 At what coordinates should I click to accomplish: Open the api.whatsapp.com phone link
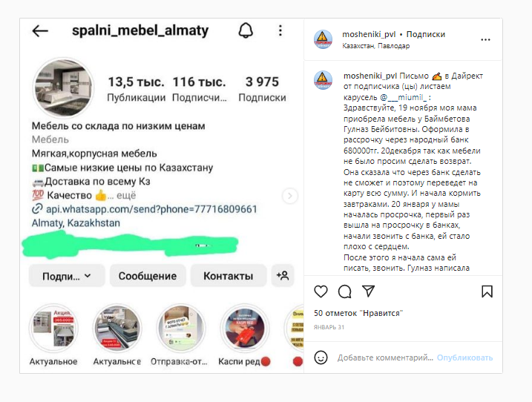(x=151, y=209)
